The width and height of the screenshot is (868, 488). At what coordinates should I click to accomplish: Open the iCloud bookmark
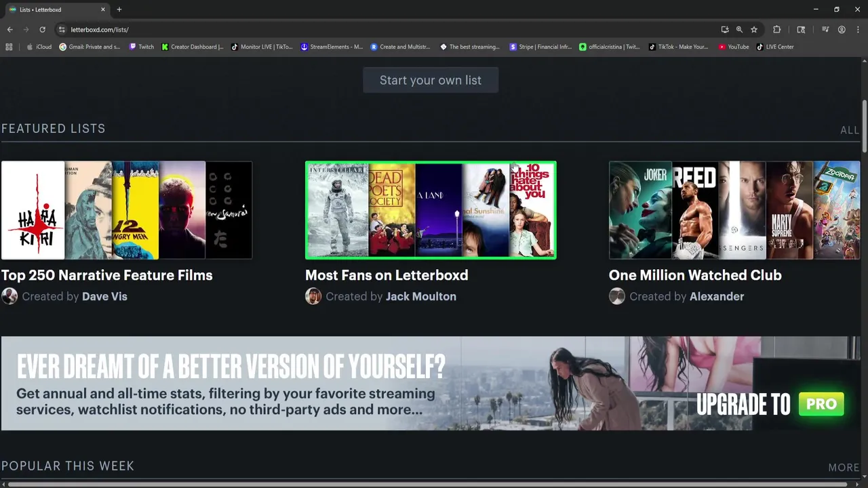point(39,47)
